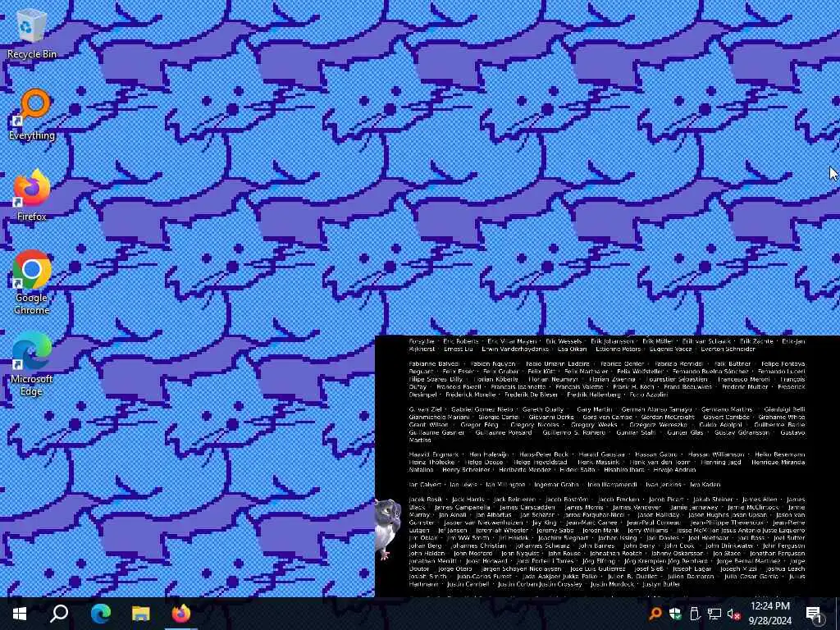Image resolution: width=840 pixels, height=630 pixels.
Task: Open the Windows Start menu
Action: pos(20,614)
